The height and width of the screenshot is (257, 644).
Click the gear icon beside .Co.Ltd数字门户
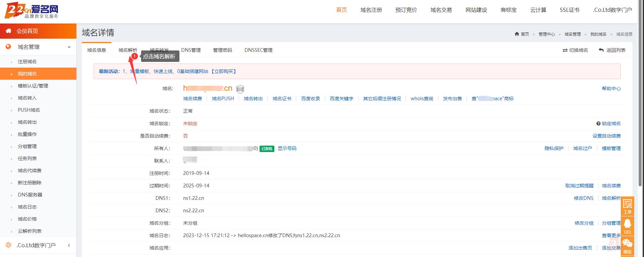click(8, 245)
